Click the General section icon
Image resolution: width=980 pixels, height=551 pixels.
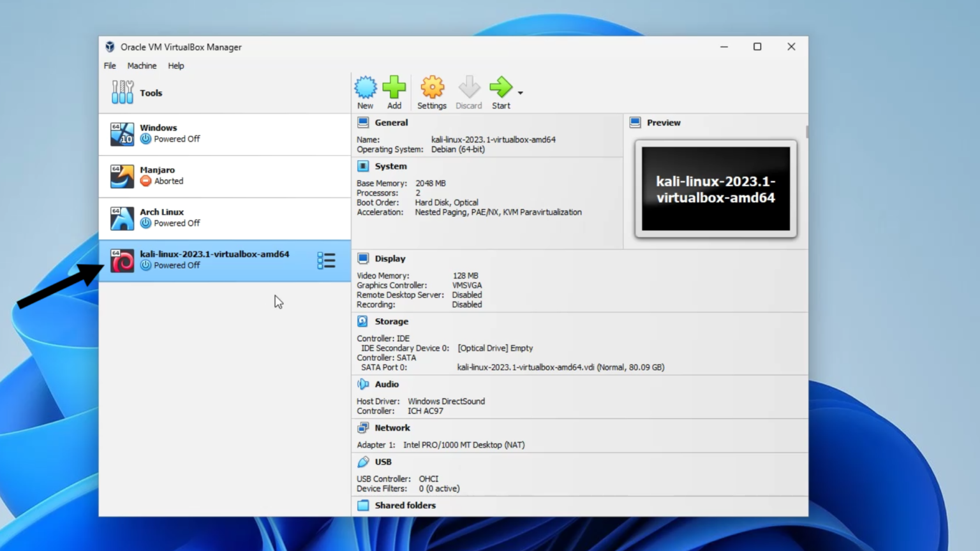tap(363, 122)
